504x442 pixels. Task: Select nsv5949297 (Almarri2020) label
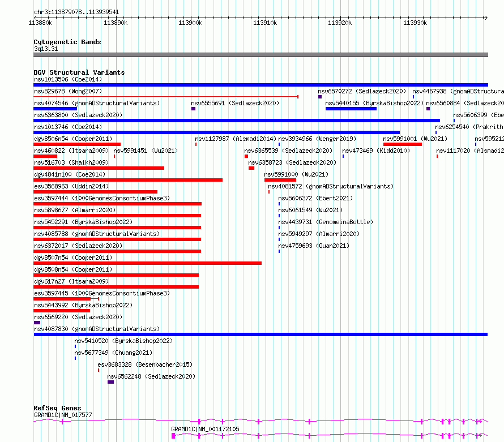(x=319, y=234)
